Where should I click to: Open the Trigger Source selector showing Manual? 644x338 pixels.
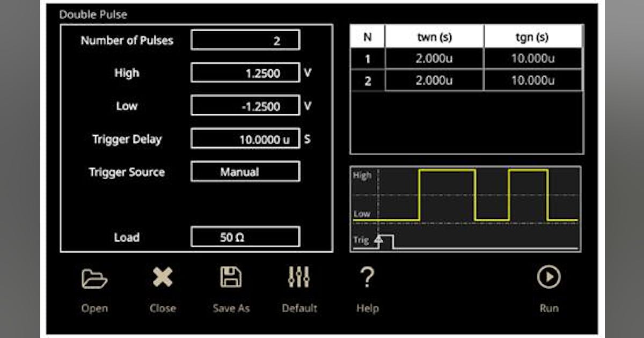tap(245, 172)
